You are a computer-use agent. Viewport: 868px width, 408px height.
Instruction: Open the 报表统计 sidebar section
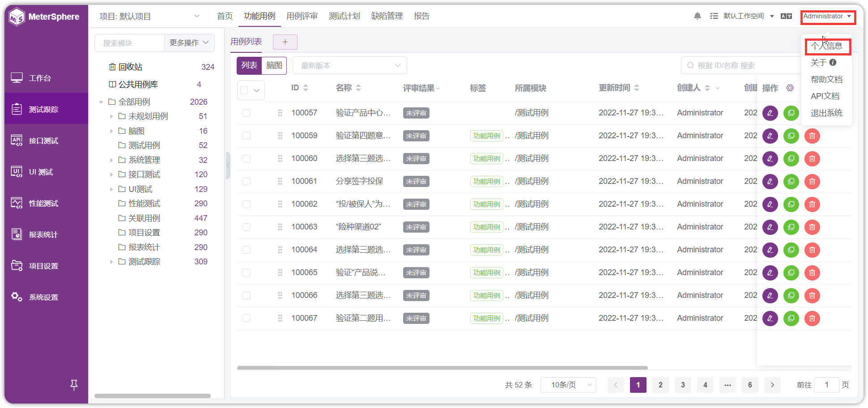pos(47,234)
